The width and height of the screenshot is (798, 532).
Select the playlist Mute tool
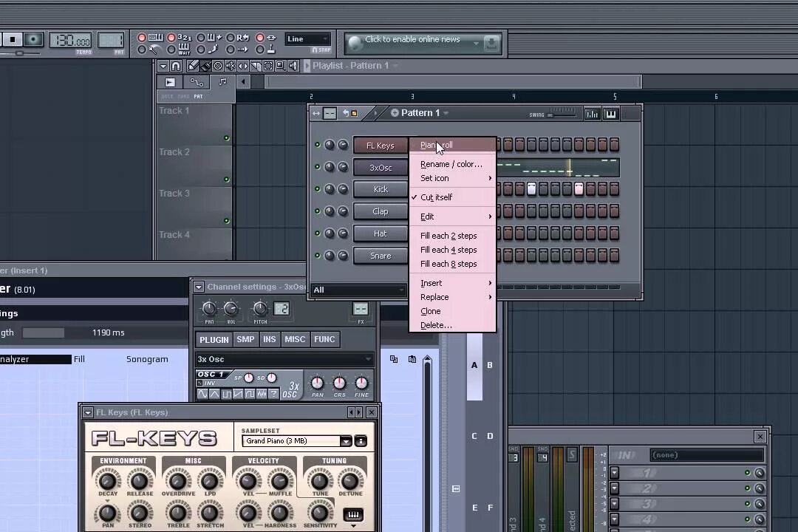[231, 66]
